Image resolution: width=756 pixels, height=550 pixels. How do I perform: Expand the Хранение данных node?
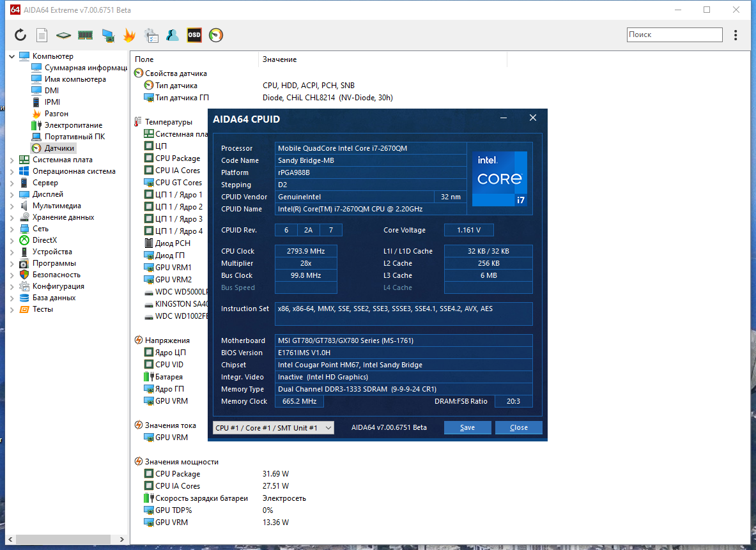pyautogui.click(x=12, y=218)
